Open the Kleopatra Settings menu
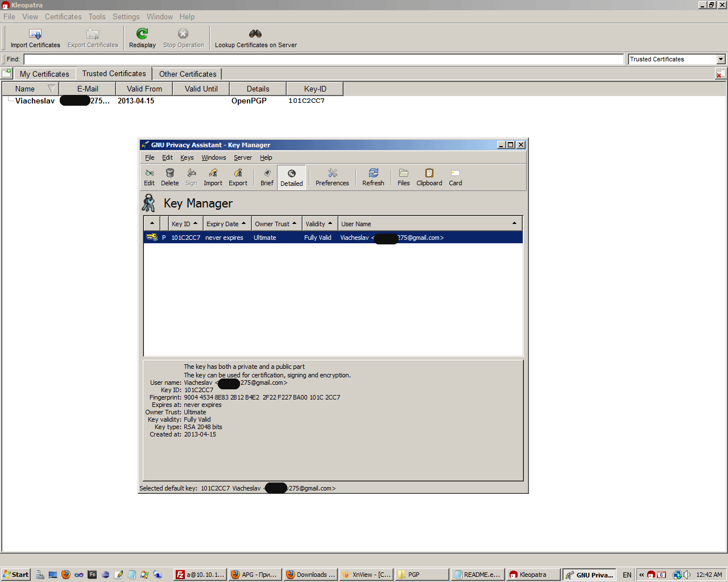 pyautogui.click(x=126, y=16)
